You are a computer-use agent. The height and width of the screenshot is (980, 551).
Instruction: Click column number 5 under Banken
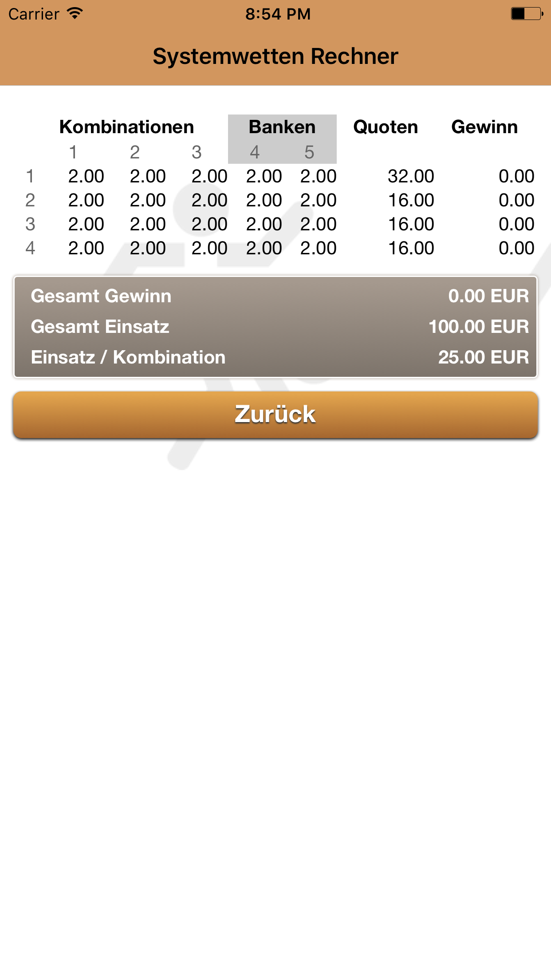(309, 152)
